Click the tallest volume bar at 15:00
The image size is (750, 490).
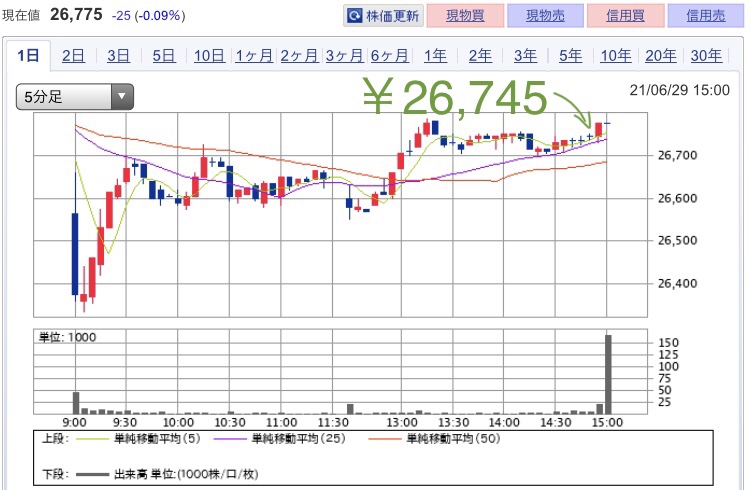[608, 374]
